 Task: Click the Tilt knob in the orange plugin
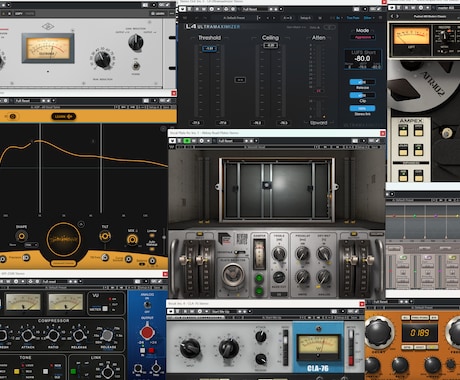point(105,236)
